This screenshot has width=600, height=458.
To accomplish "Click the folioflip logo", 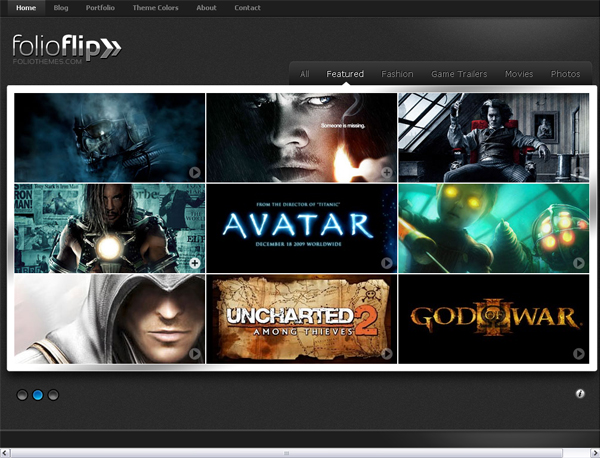I will click(x=67, y=49).
